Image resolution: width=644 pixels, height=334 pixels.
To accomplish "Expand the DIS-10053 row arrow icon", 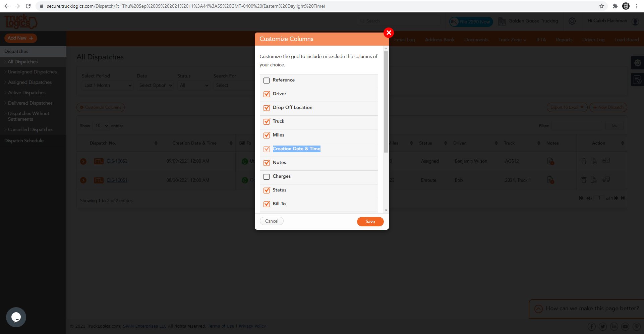I will [83, 161].
